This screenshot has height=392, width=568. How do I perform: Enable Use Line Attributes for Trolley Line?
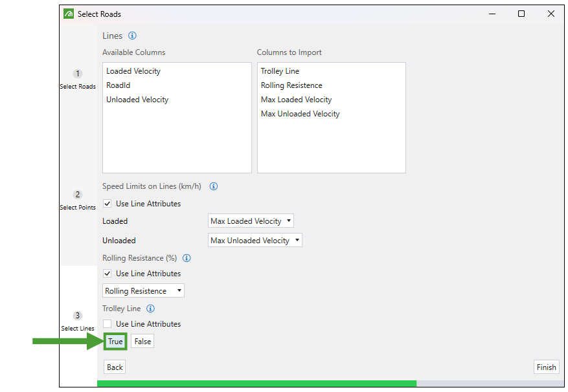(108, 324)
